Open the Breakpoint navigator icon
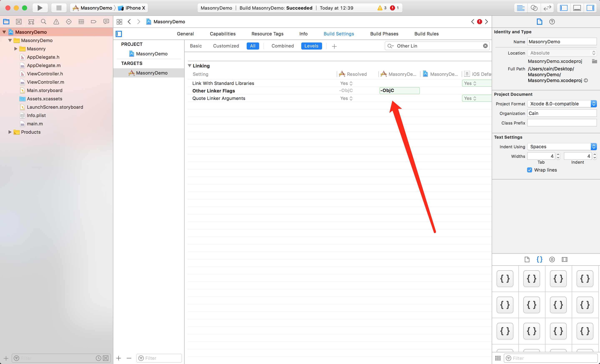 [94, 22]
